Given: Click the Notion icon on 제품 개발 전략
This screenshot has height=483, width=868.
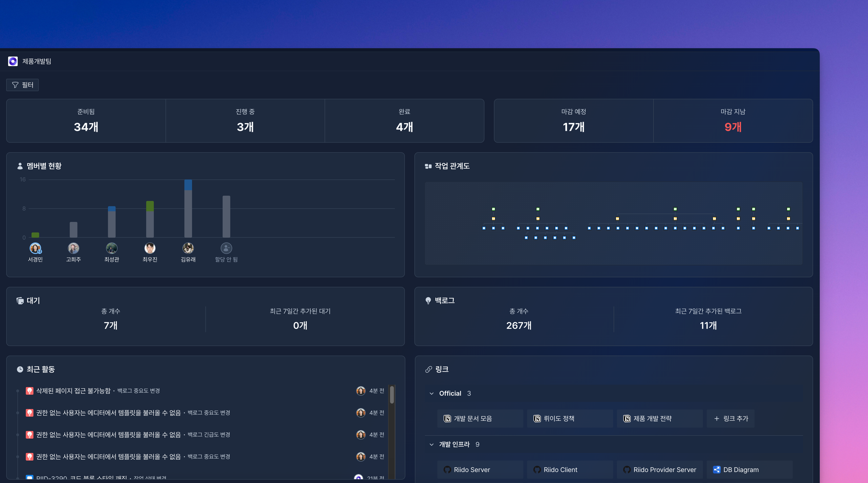Looking at the screenshot, I should coord(627,418).
